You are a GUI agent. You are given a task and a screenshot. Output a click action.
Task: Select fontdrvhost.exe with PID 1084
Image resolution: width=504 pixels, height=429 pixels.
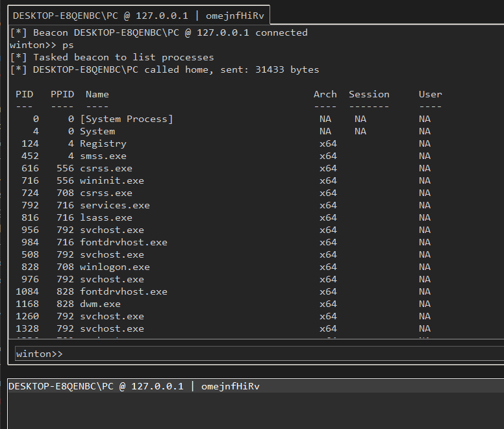(124, 291)
